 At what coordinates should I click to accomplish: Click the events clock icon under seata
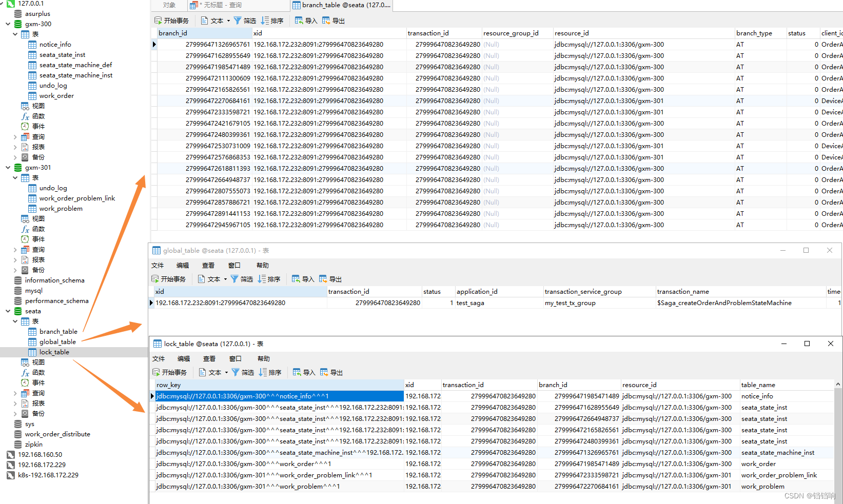[x=25, y=383]
